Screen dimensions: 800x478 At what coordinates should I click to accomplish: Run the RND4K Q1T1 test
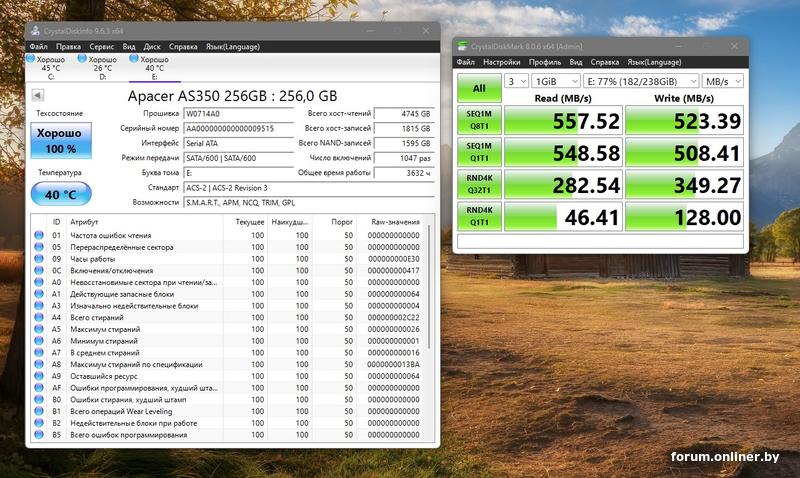click(x=479, y=216)
